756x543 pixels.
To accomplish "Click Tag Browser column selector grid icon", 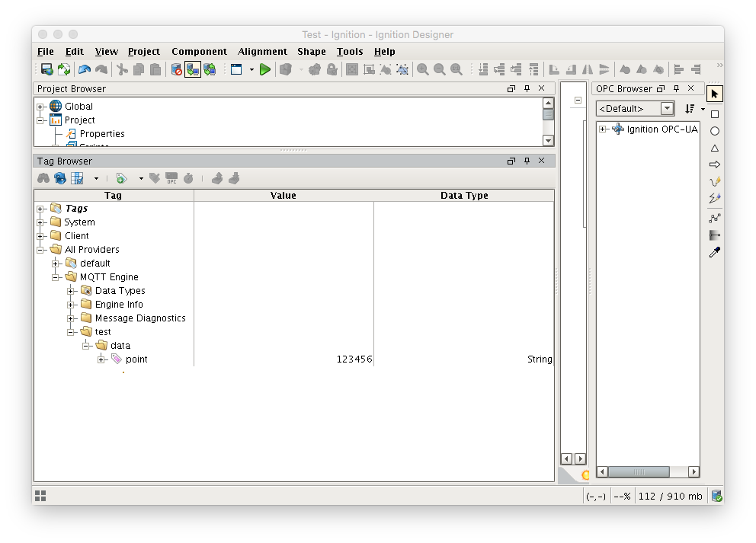I will click(x=77, y=179).
